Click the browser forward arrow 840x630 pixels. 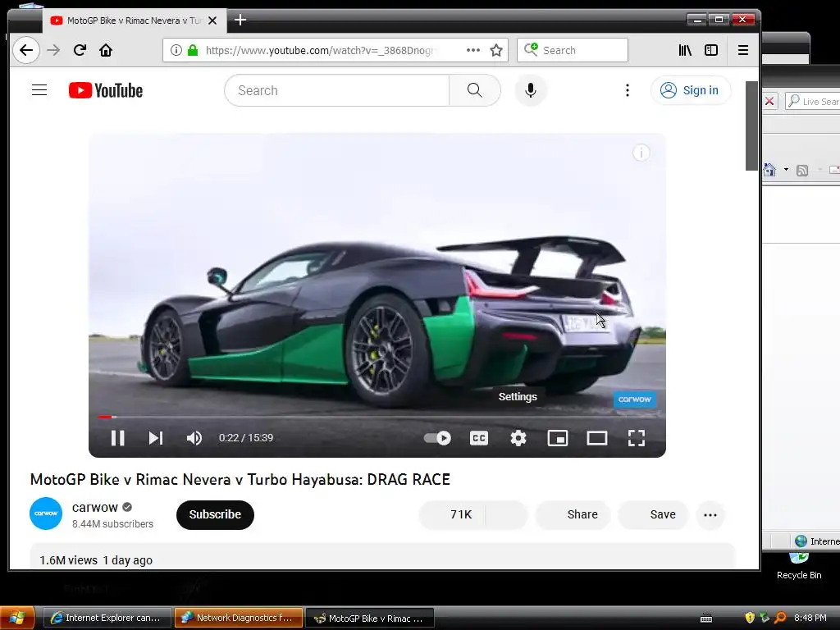[x=53, y=50]
